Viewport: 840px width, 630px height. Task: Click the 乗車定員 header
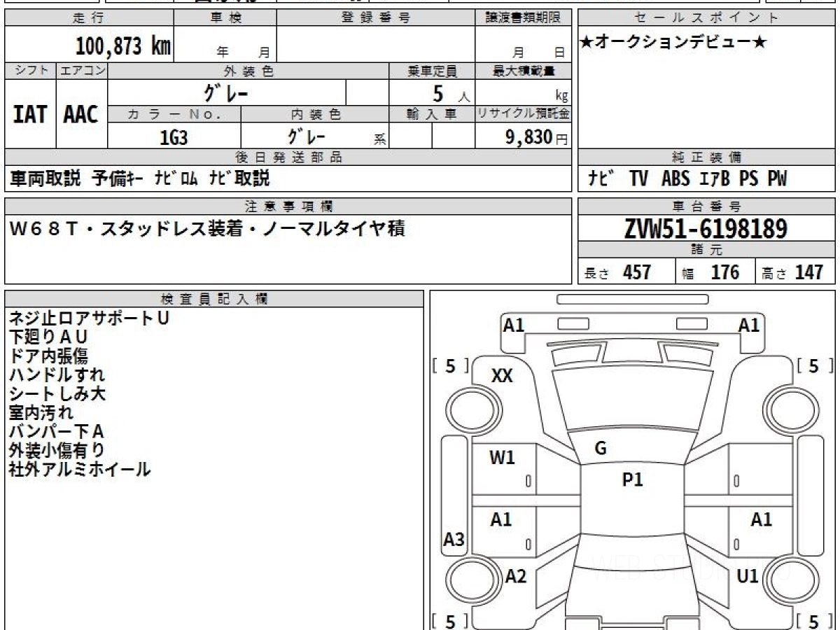click(432, 71)
